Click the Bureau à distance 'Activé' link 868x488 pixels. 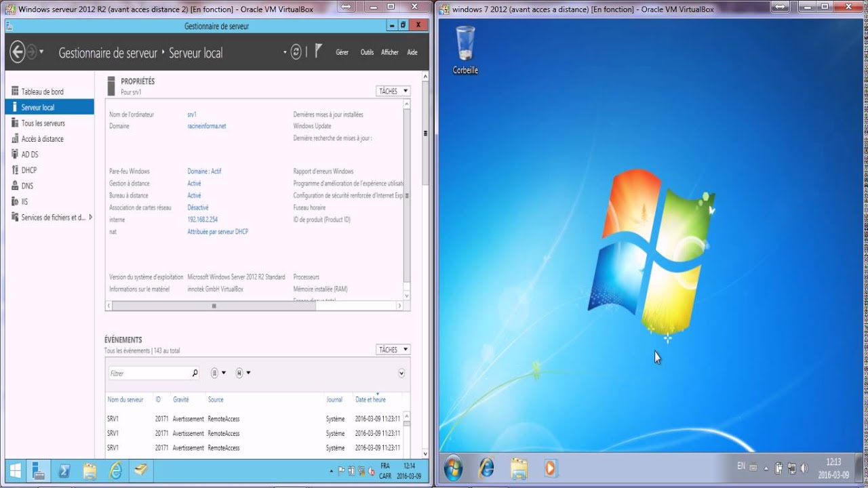tap(194, 195)
